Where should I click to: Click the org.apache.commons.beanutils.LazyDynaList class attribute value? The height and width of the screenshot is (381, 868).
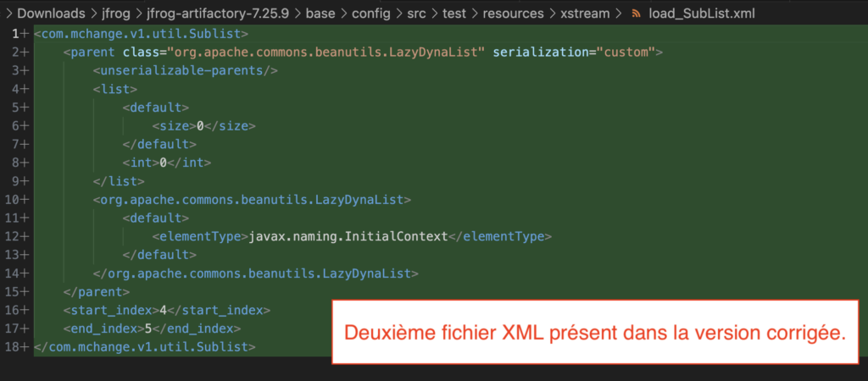326,52
